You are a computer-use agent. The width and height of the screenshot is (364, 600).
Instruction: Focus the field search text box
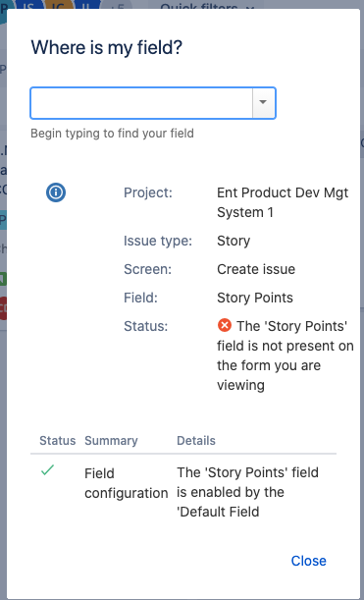(x=141, y=103)
